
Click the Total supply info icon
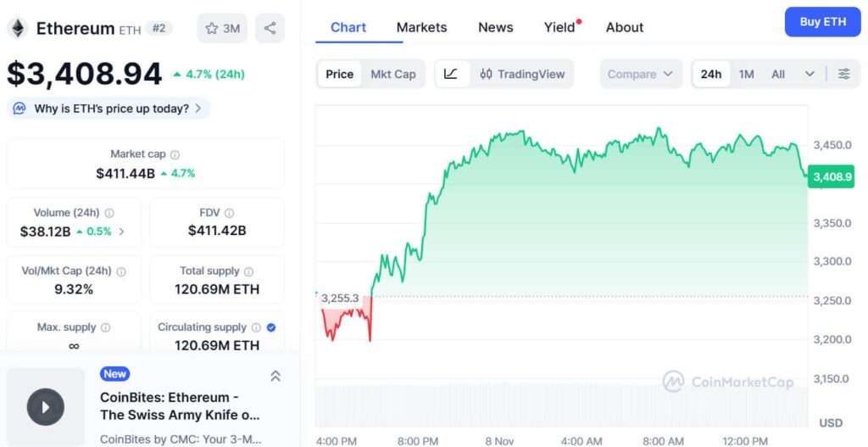[x=248, y=271]
